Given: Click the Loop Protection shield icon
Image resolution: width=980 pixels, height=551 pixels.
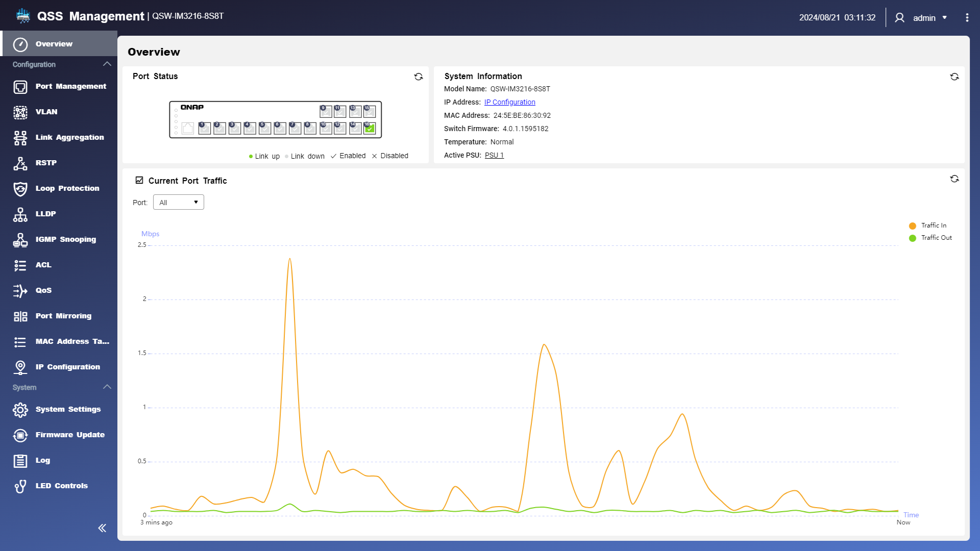Looking at the screenshot, I should (20, 189).
